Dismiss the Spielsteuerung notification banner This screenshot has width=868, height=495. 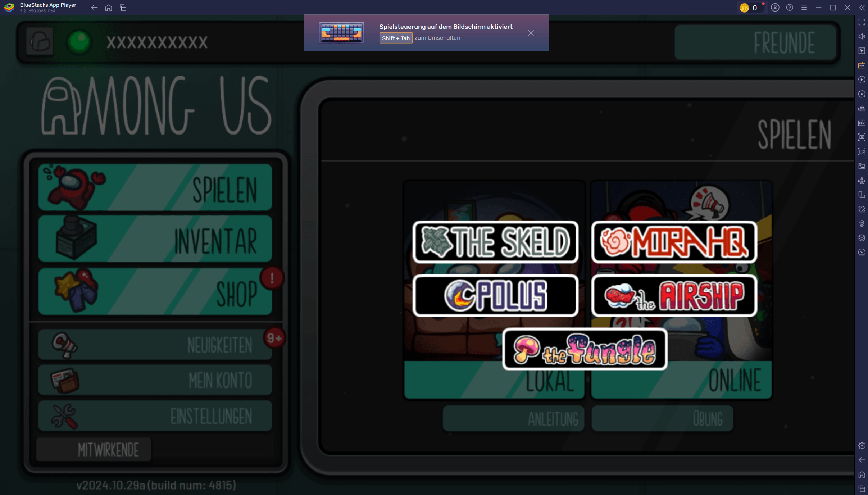[531, 33]
